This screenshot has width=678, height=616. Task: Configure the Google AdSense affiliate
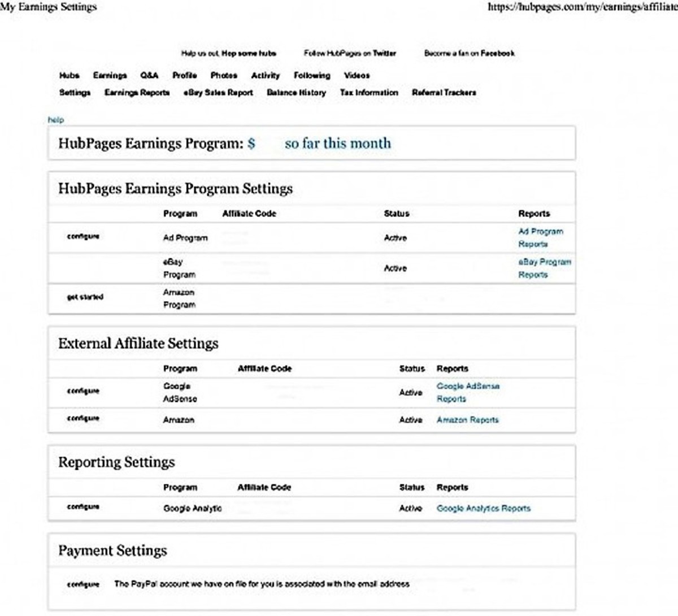coord(83,391)
